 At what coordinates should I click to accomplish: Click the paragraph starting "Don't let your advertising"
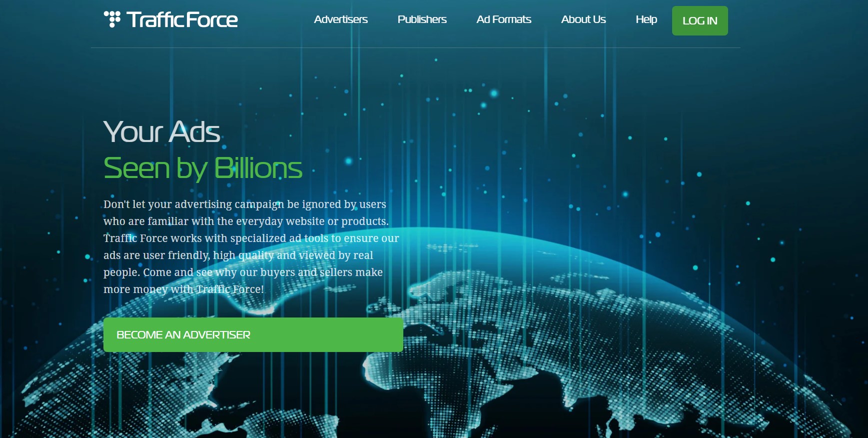pyautogui.click(x=251, y=246)
